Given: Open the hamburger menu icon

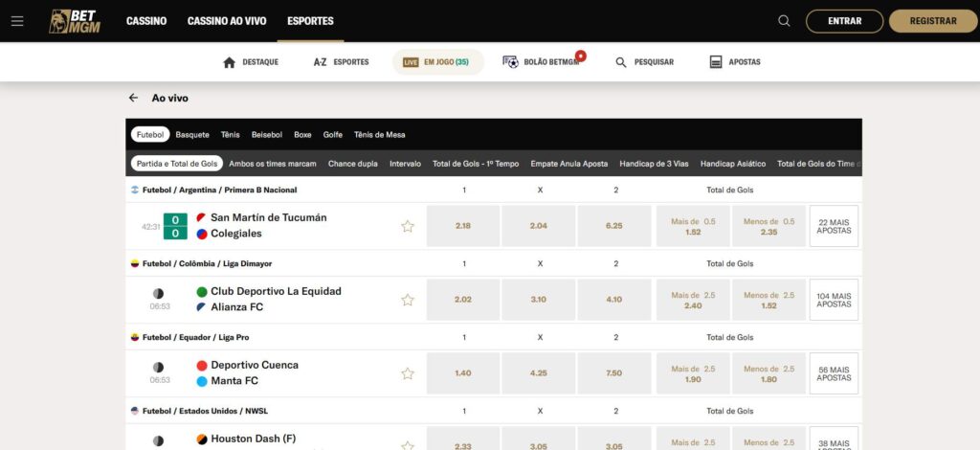Looking at the screenshot, I should click(x=17, y=21).
